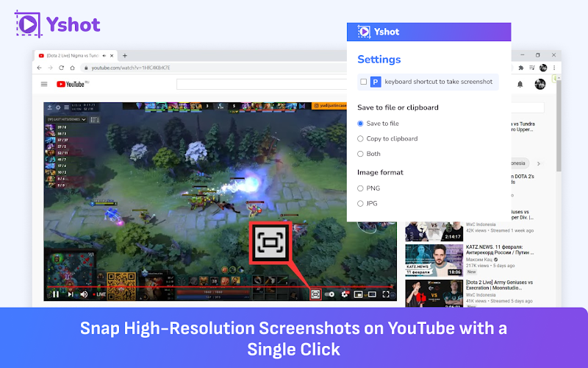Open the KATZ.NEWS video thumbnail
This screenshot has width=588, height=368.
pyautogui.click(x=434, y=261)
